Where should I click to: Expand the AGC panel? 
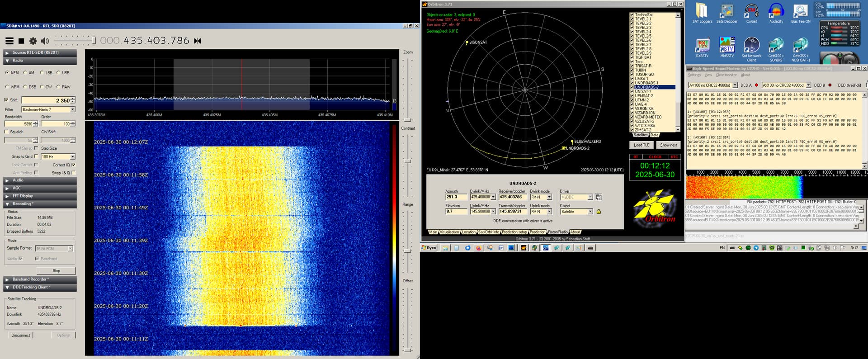tap(40, 188)
